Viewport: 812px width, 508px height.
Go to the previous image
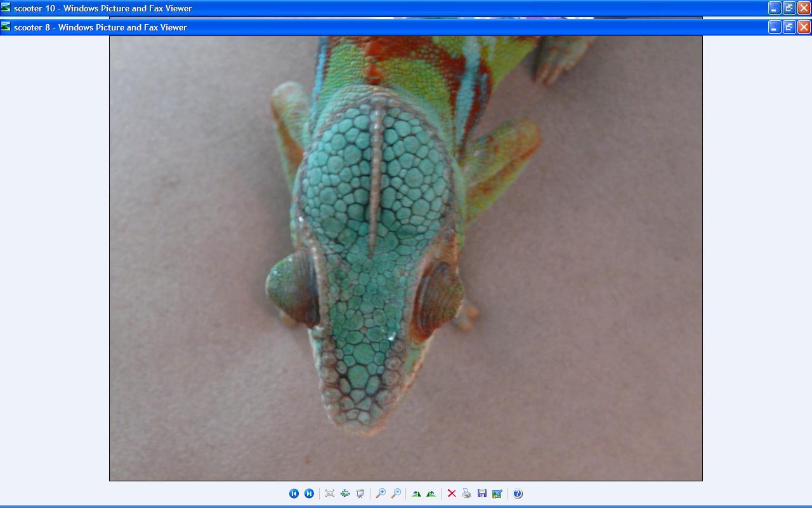(x=294, y=493)
